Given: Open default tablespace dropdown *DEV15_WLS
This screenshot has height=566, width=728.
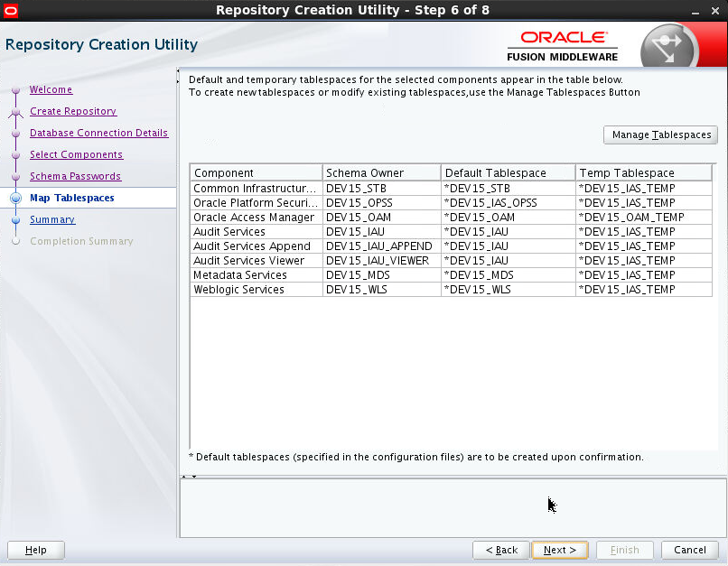Looking at the screenshot, I should [x=508, y=289].
